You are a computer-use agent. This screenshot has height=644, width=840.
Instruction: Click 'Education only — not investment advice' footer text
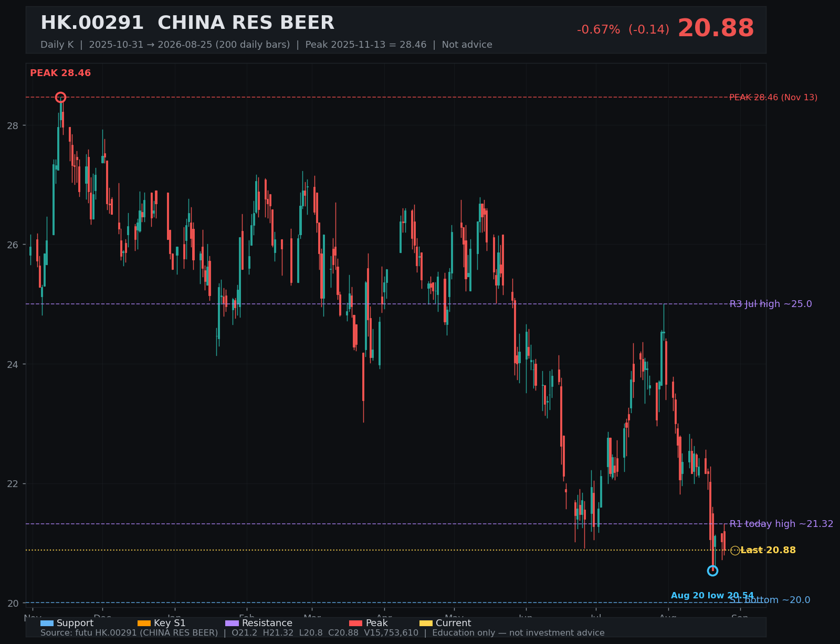point(518,633)
